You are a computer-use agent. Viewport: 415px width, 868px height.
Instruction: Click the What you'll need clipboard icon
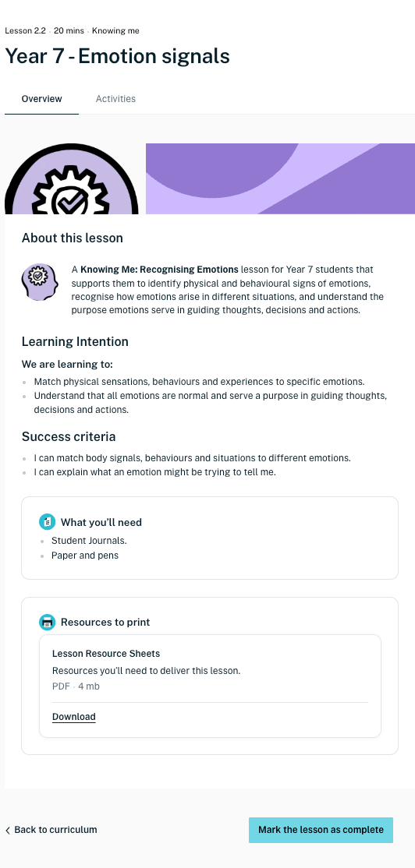click(x=47, y=521)
